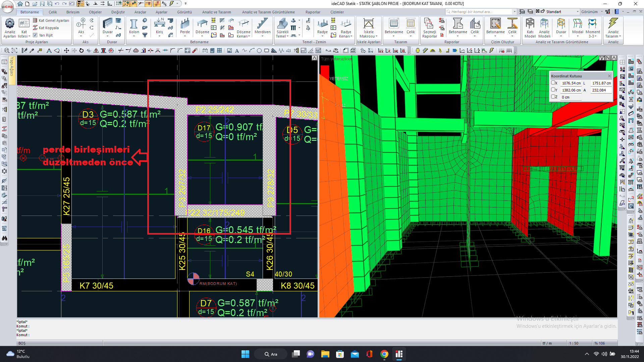Select the Duvar wall tool
Screen dimensions: 644x362
coord(108,27)
